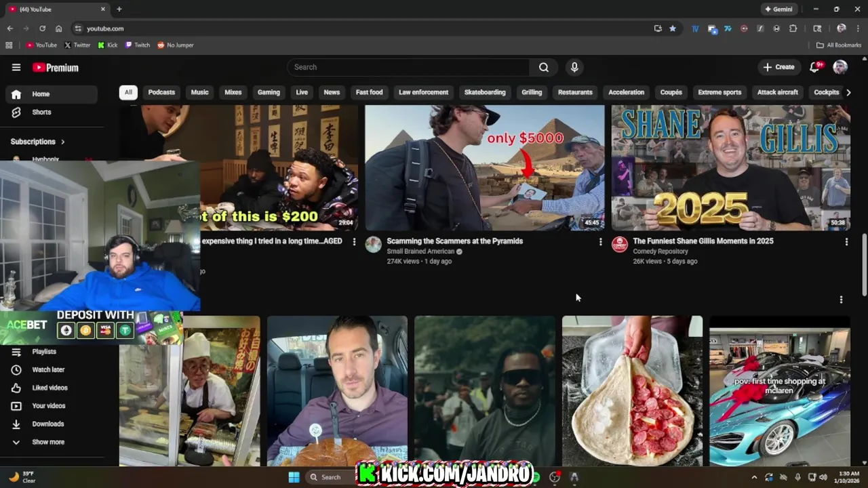Screen dimensions: 868x488
Task: Open the Twitch bookmark
Action: (x=138, y=45)
